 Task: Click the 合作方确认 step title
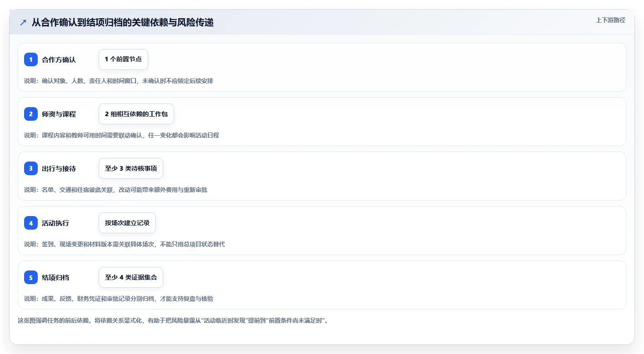tap(59, 59)
